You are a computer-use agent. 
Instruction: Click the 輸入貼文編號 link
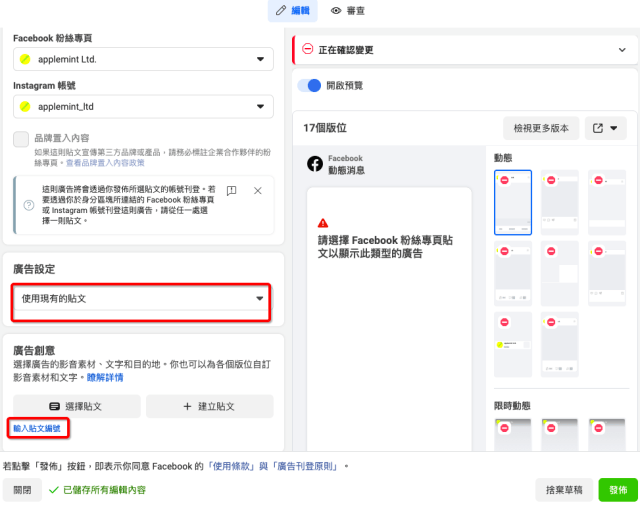tap(37, 428)
